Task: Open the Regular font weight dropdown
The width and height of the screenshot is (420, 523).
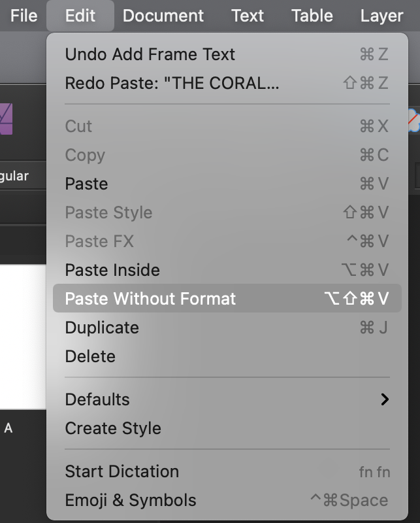Action: point(14,175)
